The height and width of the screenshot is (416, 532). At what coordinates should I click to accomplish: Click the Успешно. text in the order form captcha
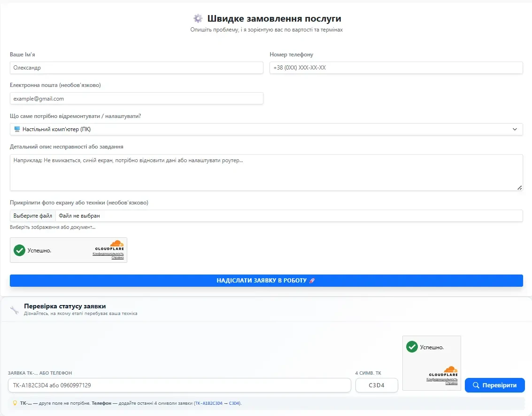[x=39, y=250]
